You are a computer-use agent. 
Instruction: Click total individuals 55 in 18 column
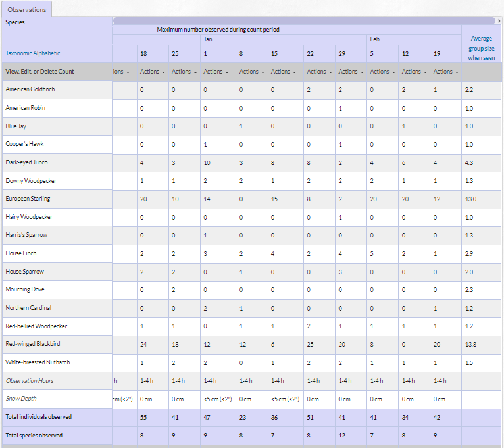(143, 418)
